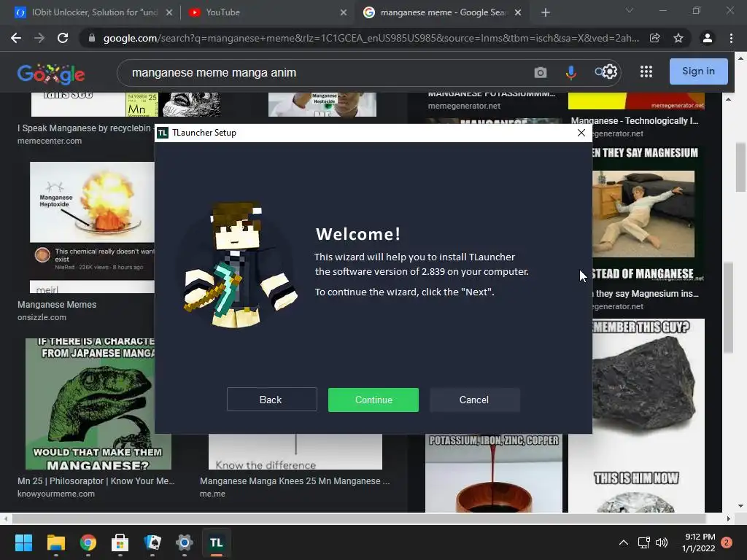
Task: Switch to the IObit Unlocker tab
Action: tap(94, 12)
